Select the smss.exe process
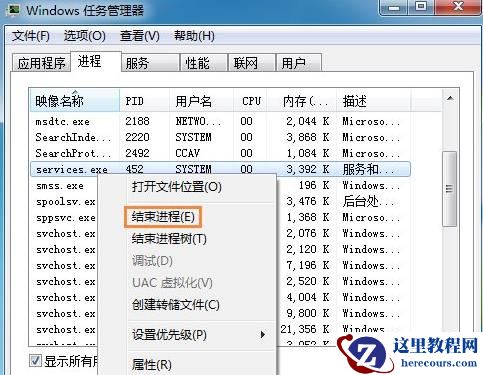Screen dimensions: 483x375 60,186
